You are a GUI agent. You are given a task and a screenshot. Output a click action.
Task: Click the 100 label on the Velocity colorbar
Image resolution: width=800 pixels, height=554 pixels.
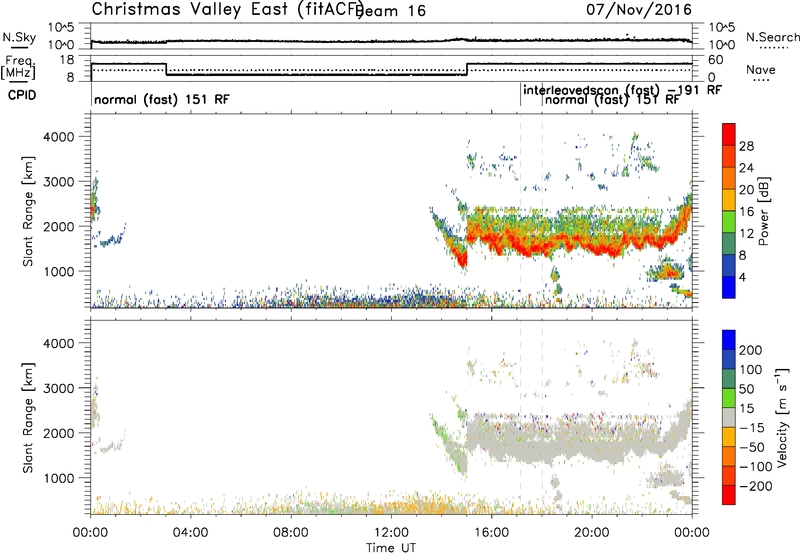[751, 369]
